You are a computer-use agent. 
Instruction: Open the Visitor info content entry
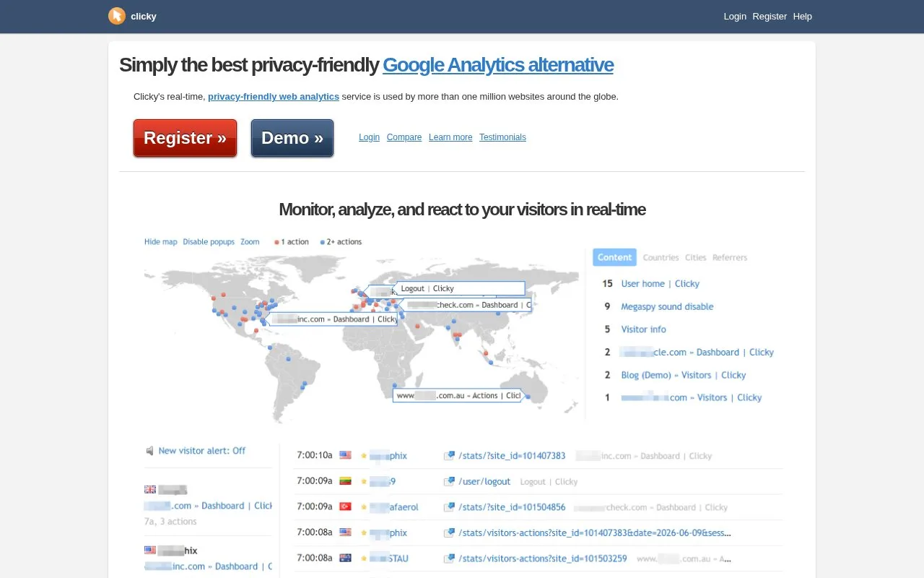[x=643, y=329]
